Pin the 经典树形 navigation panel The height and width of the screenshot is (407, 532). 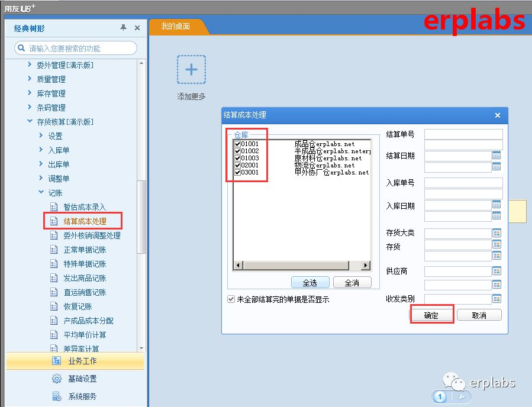coord(124,27)
